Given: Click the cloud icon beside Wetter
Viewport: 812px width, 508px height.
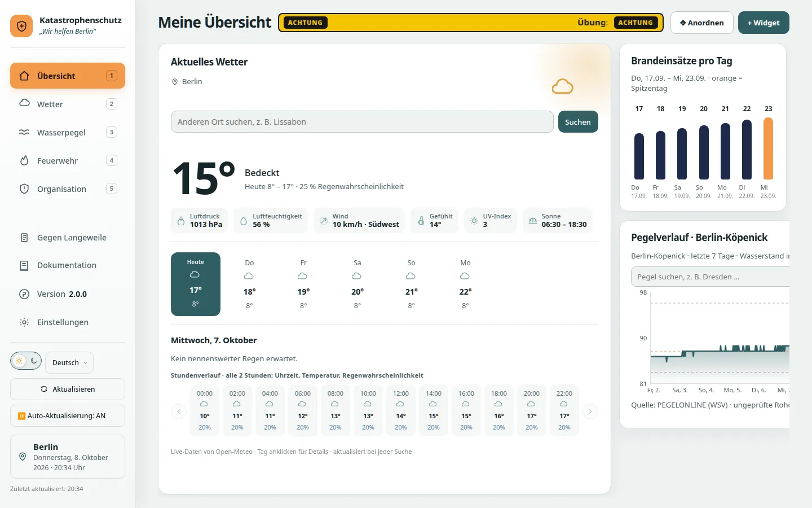Looking at the screenshot, I should pyautogui.click(x=24, y=103).
